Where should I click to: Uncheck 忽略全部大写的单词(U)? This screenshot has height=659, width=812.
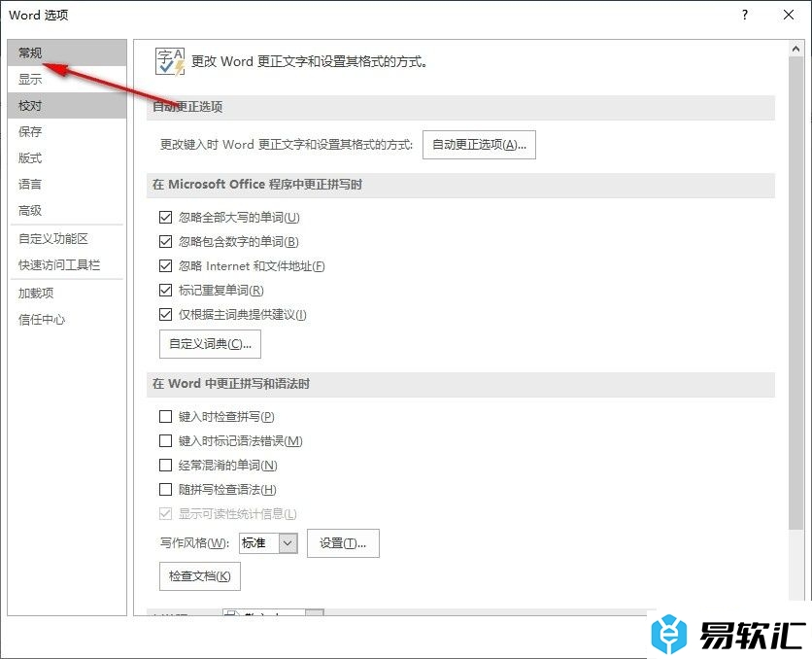pos(166,217)
